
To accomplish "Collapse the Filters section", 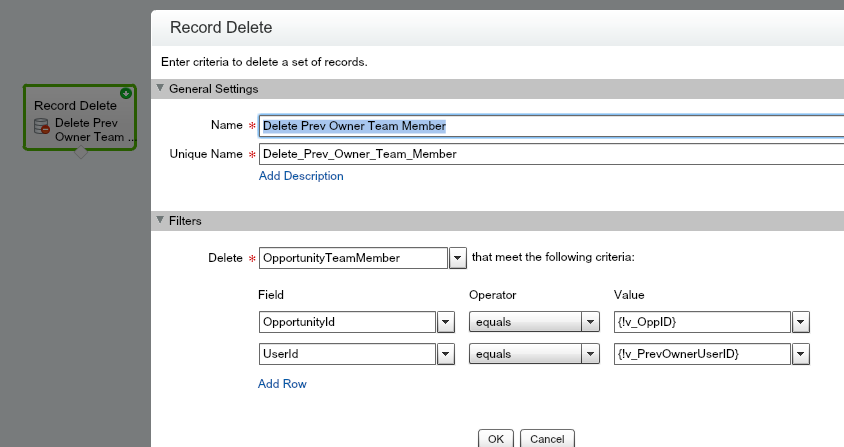I will click(x=160, y=221).
